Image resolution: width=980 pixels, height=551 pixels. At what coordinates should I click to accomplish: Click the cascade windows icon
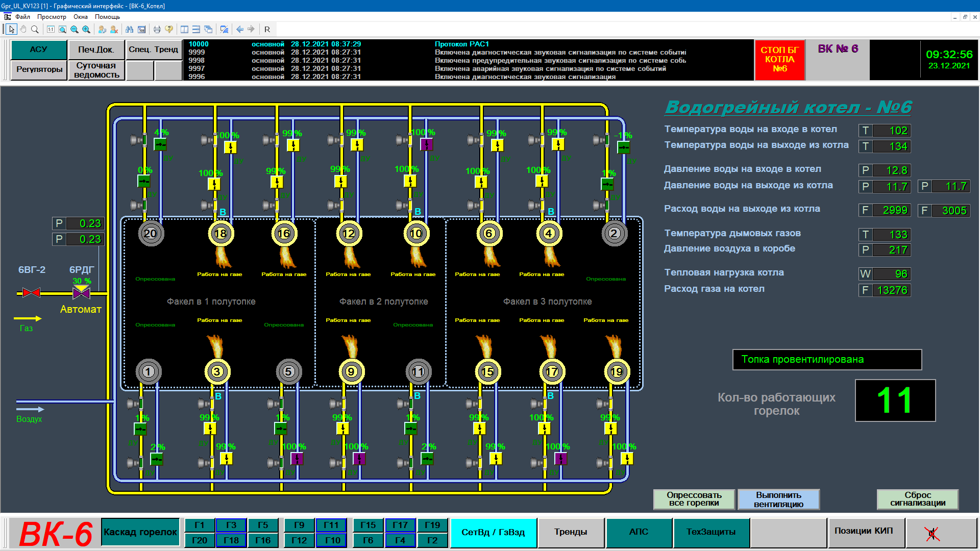[208, 30]
